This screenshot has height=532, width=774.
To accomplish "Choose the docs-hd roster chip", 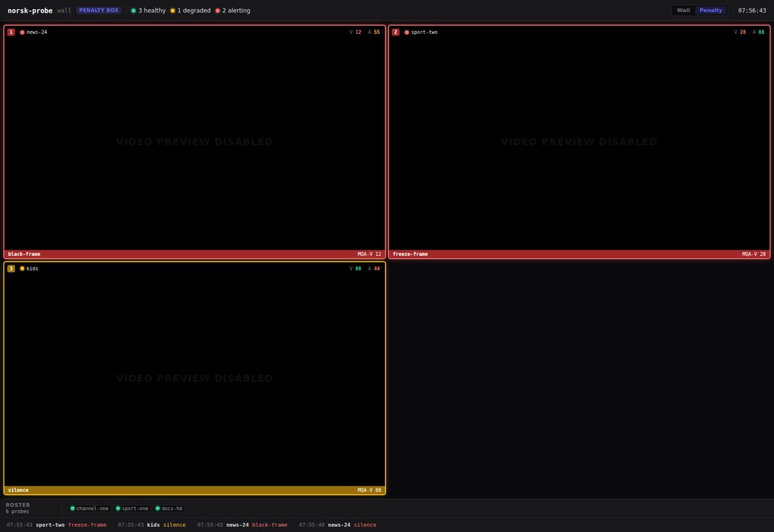I will pyautogui.click(x=169, y=508).
